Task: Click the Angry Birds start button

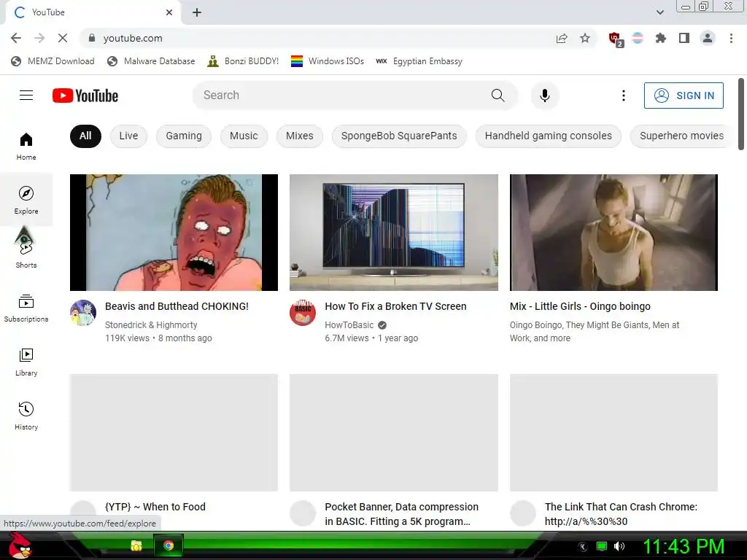Action: coord(21,545)
